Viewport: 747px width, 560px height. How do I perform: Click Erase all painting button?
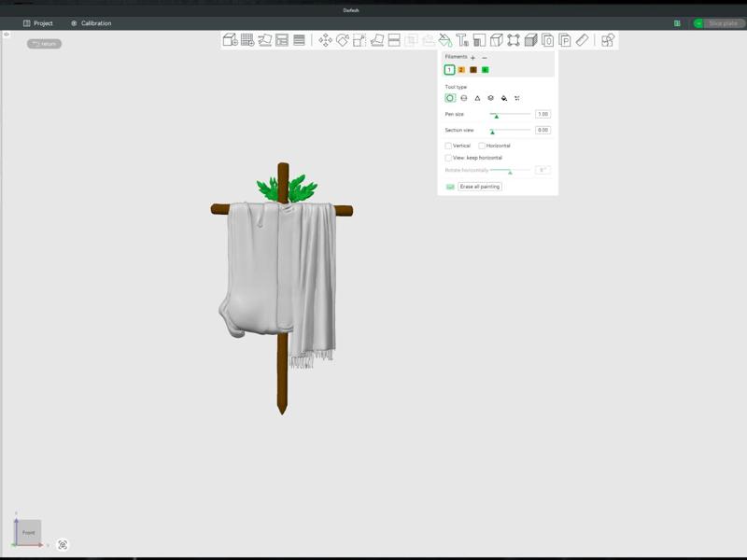point(480,187)
